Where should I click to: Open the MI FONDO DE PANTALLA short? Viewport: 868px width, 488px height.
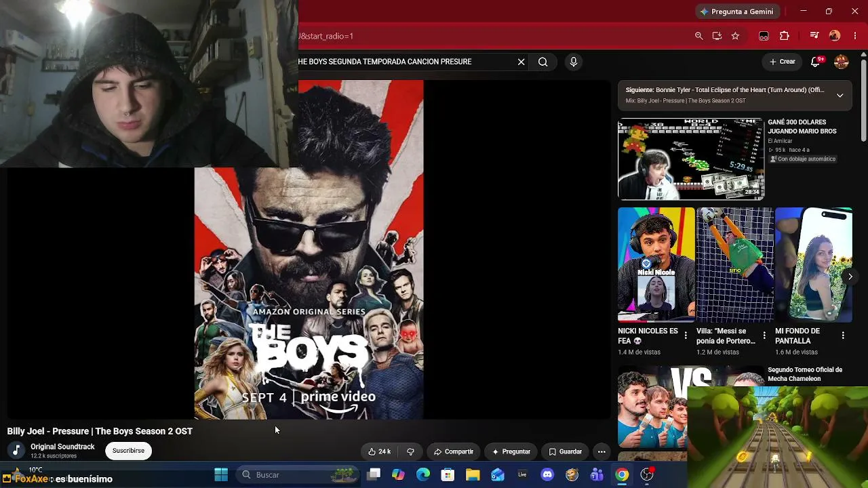click(x=813, y=265)
